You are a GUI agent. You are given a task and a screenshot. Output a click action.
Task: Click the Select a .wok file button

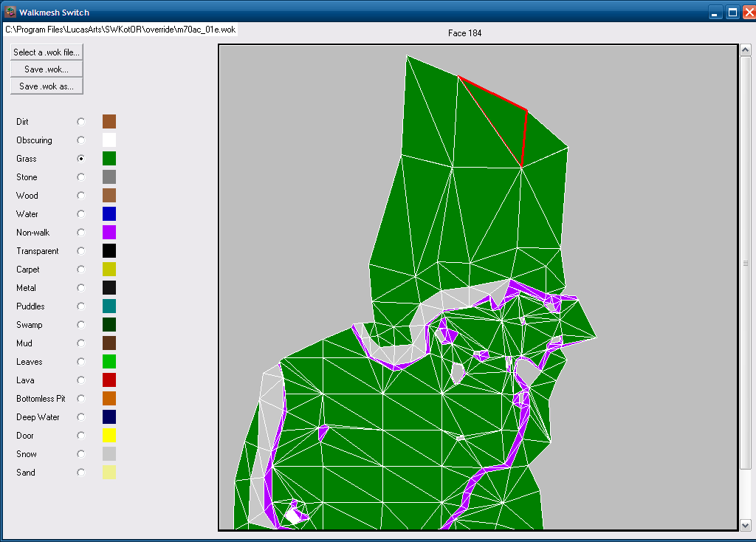coord(47,52)
